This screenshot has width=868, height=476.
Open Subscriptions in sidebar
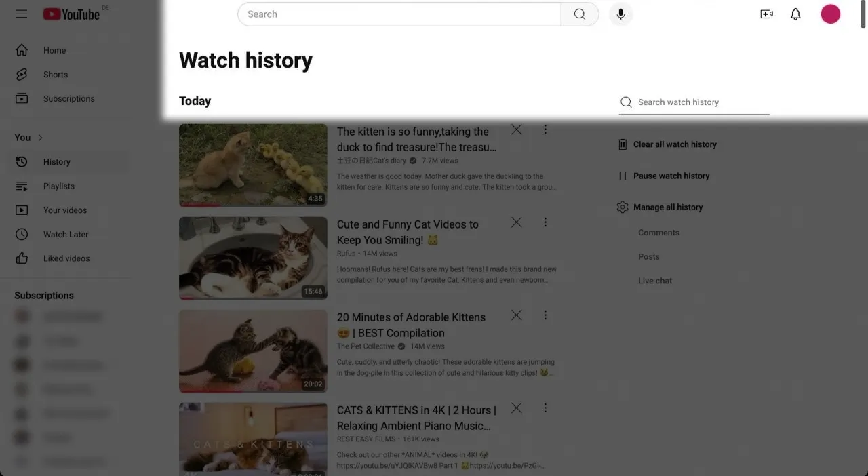(68, 98)
